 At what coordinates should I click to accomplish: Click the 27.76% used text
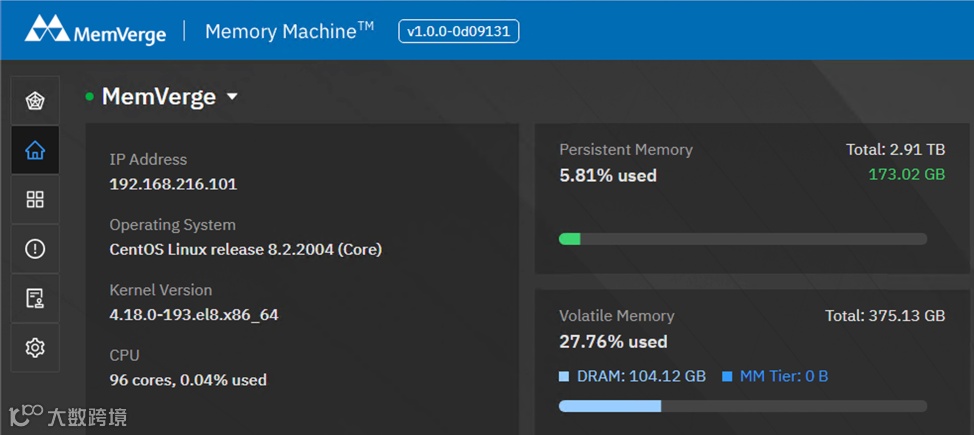click(x=614, y=342)
